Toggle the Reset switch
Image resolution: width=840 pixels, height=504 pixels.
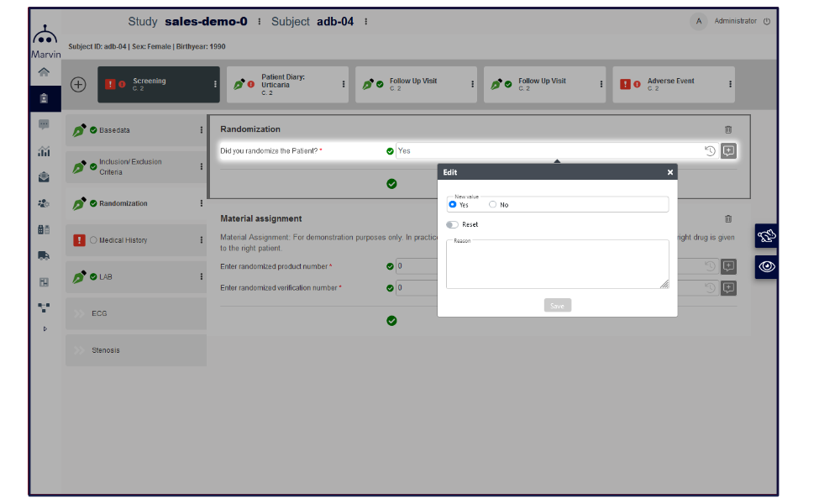click(453, 225)
